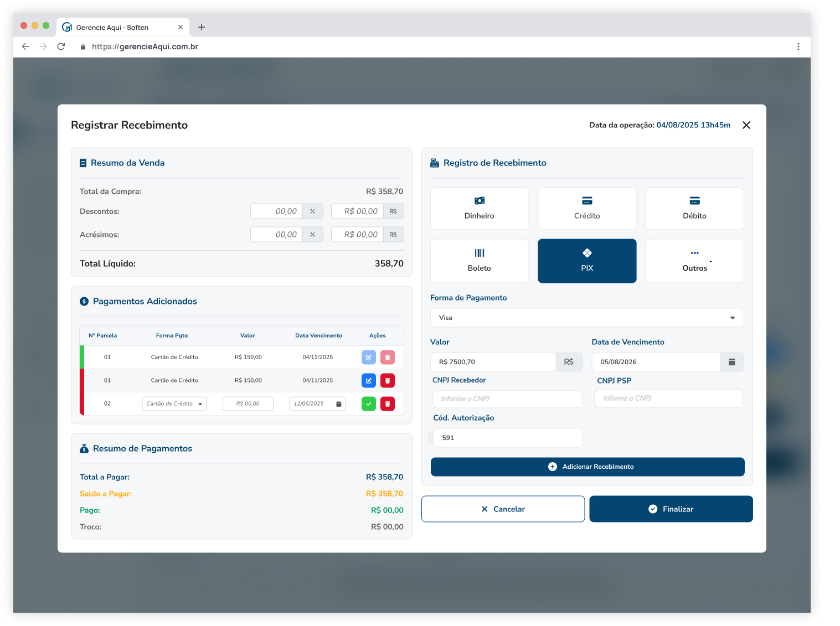Click Adicionar Recebimento button
The width and height of the screenshot is (840, 626).
pos(588,467)
